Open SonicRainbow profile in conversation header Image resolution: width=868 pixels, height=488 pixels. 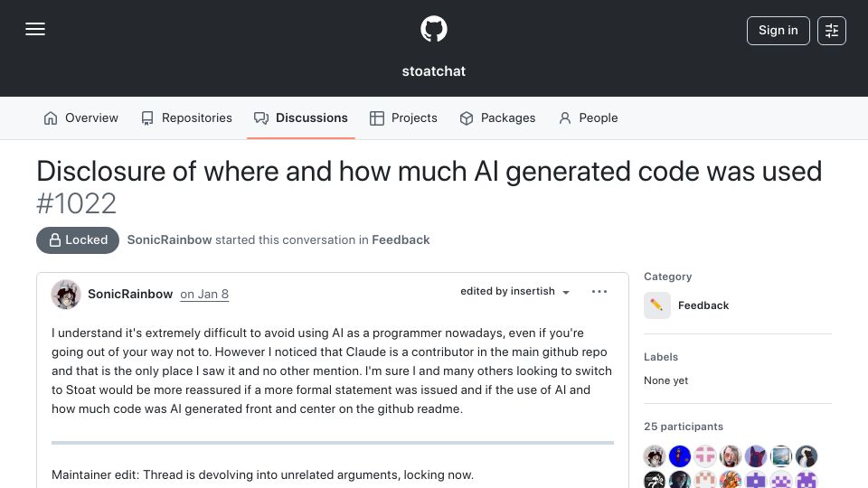(x=169, y=240)
